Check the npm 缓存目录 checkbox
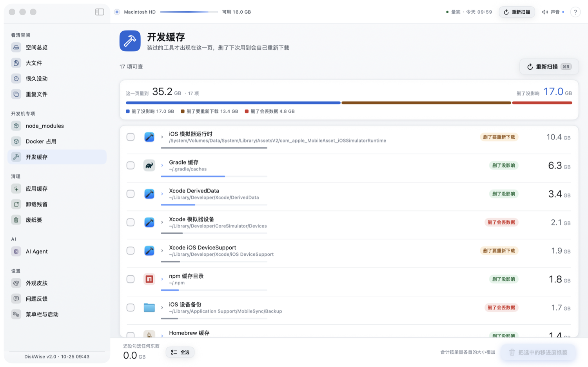The height and width of the screenshot is (367, 588). 131,279
